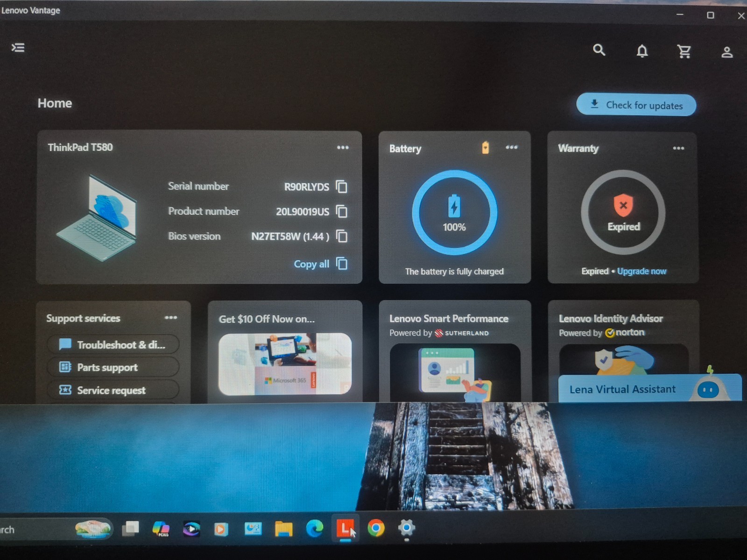Open Support services more options
Screen dimensions: 747x560
coord(171,318)
